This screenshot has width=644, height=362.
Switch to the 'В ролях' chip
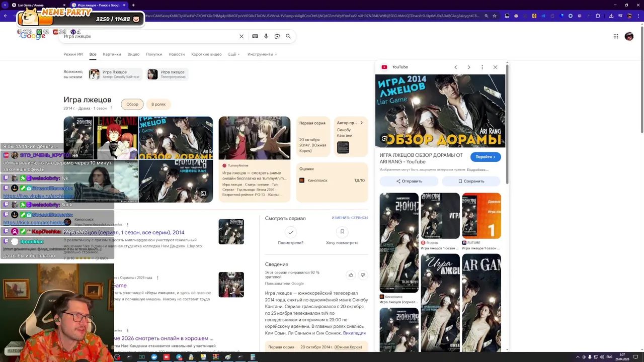[158, 105]
